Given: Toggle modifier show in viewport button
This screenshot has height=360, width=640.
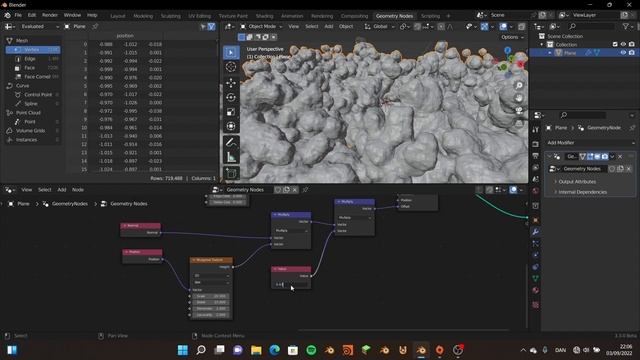Looking at the screenshot, I should [x=597, y=156].
